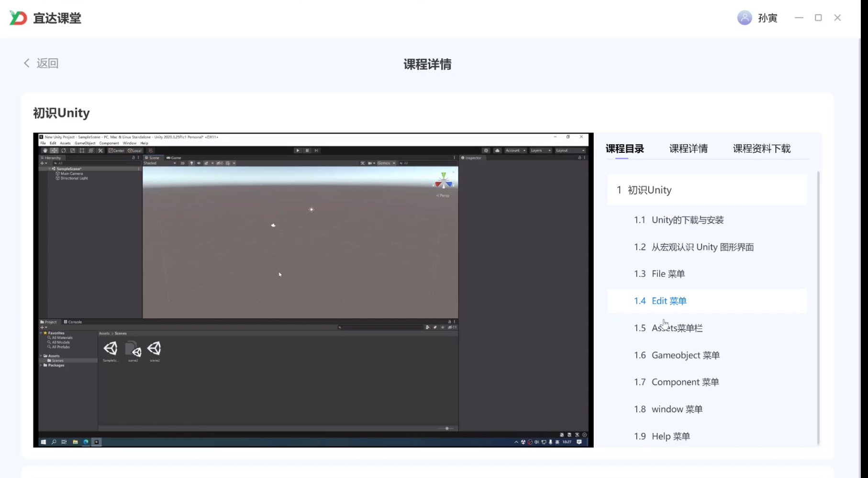Expand the Gizmos dropdown
This screenshot has width=868, height=478.
click(386, 163)
